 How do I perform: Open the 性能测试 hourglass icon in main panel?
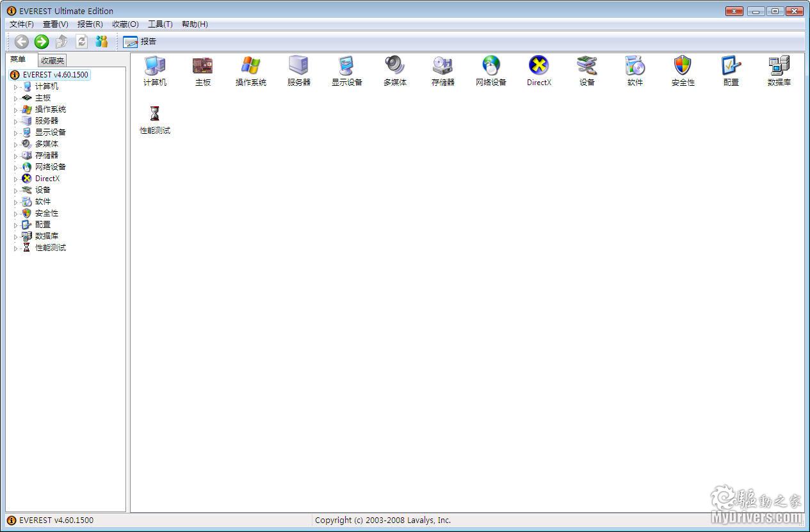(x=155, y=119)
